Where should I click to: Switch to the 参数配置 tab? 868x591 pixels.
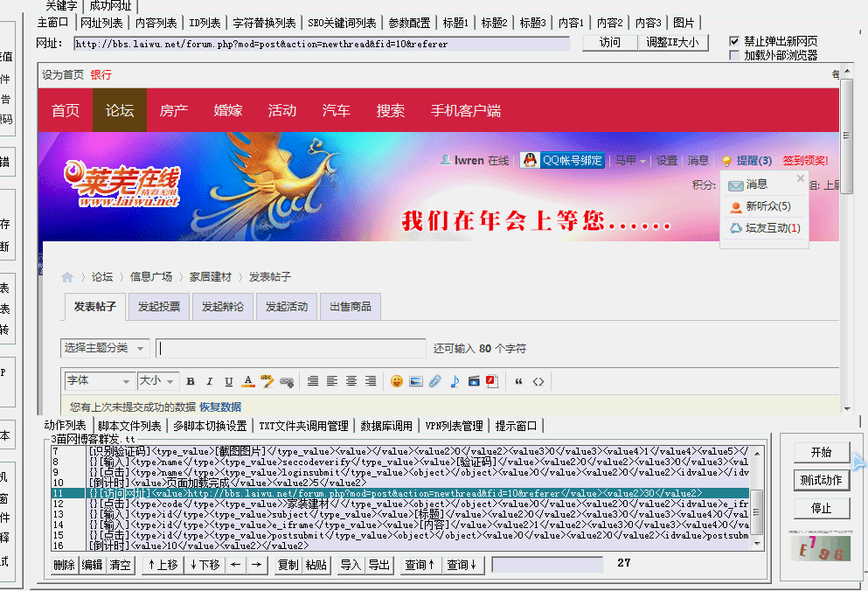409,24
